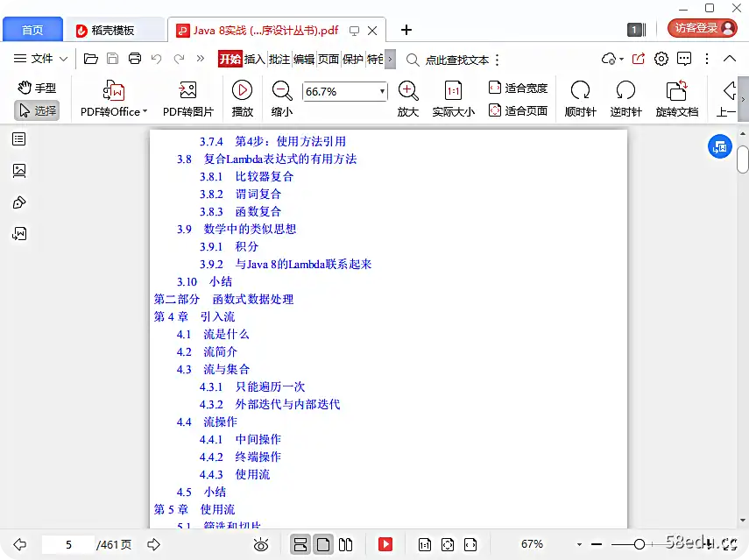Screen dimensions: 749x560
Task: Go to previous page arrow
Action: point(19,544)
